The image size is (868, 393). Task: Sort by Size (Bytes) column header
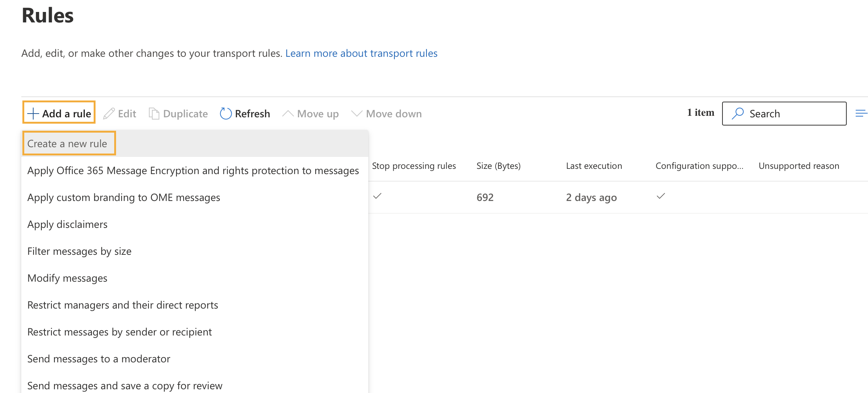tap(498, 166)
